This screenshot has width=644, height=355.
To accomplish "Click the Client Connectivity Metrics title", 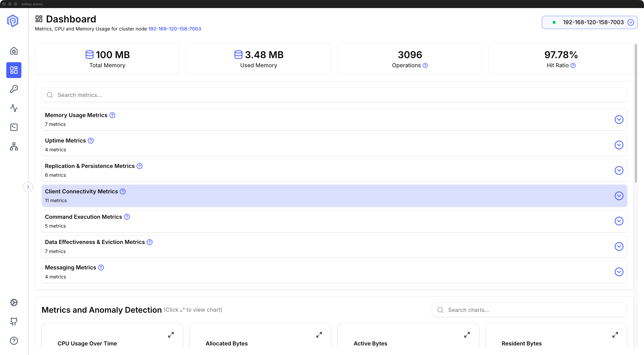I will click(82, 192).
